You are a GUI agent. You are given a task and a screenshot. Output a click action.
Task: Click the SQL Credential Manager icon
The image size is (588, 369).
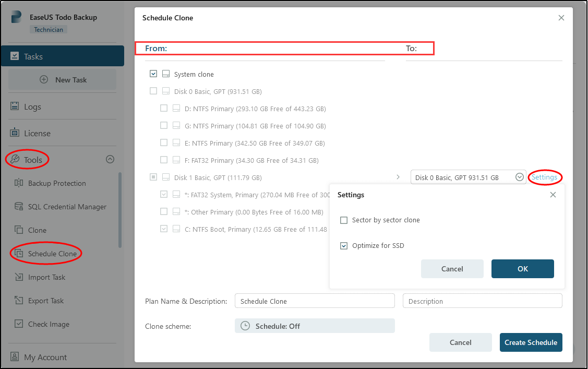coord(19,206)
